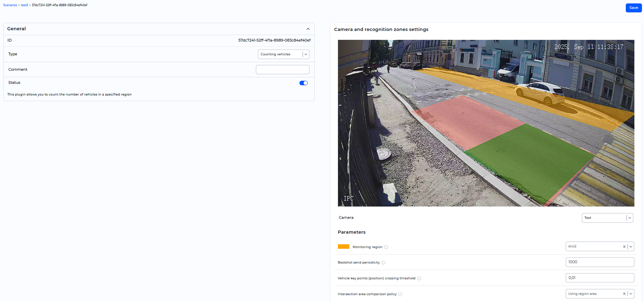
Task: Toggle the Status switch off
Action: tap(303, 83)
